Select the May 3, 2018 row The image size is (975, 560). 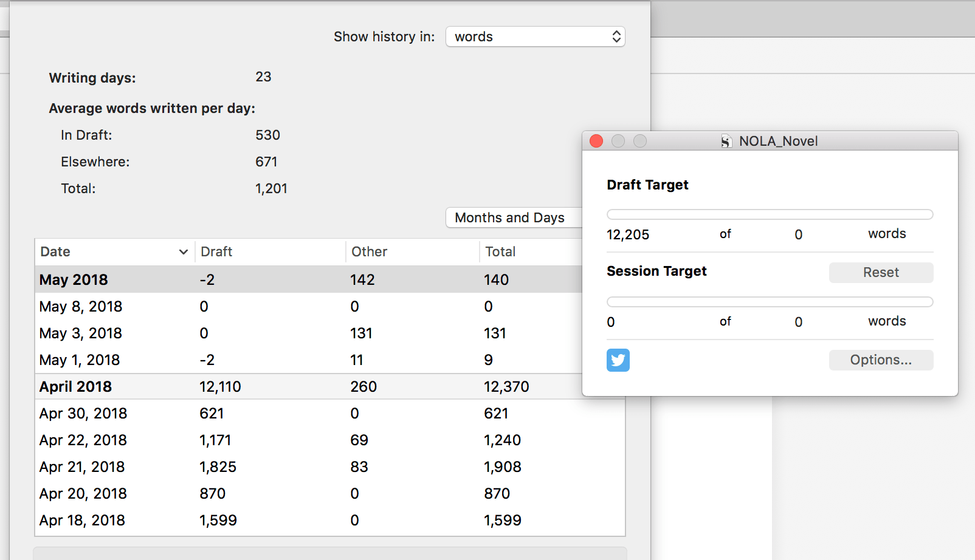[304, 333]
